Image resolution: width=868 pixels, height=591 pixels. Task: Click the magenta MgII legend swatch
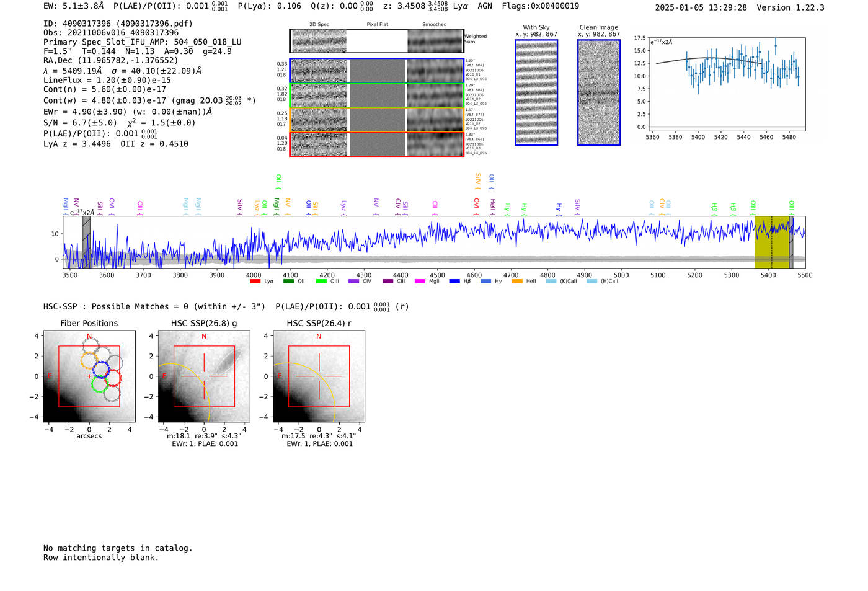click(x=420, y=282)
